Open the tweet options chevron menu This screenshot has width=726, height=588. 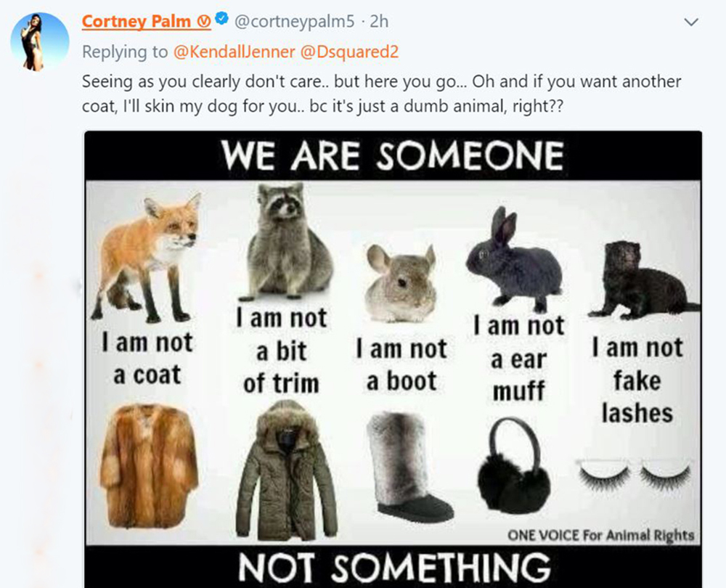691,22
